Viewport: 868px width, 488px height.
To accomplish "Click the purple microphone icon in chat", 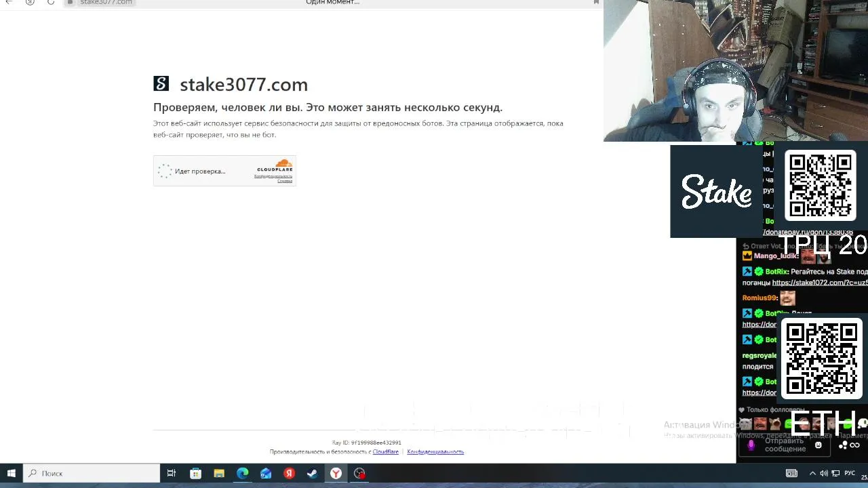I will [x=751, y=445].
